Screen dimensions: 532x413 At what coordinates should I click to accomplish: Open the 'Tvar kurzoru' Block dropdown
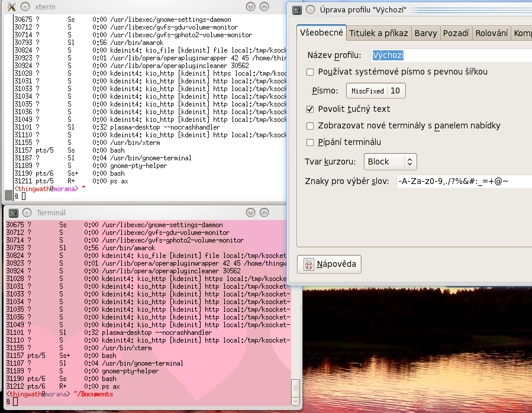point(390,162)
